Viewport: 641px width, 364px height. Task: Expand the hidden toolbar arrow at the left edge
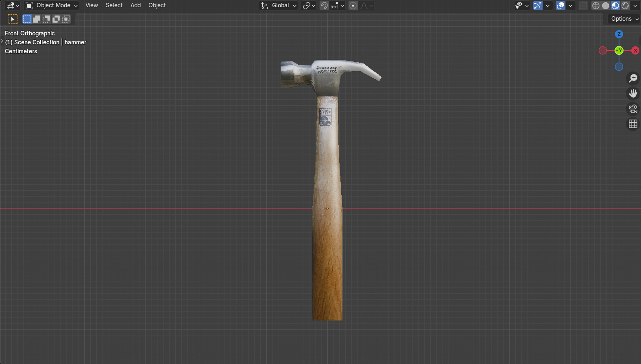coord(2,41)
